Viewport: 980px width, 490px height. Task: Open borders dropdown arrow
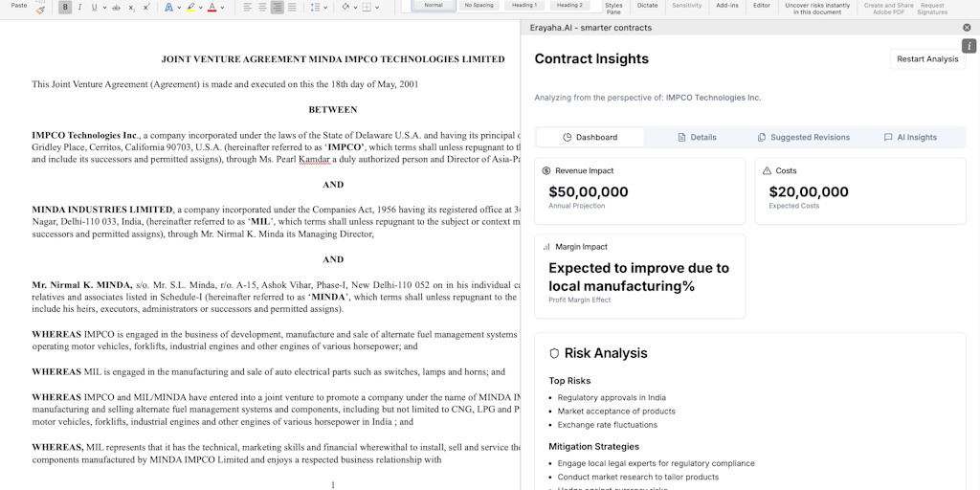(377, 8)
